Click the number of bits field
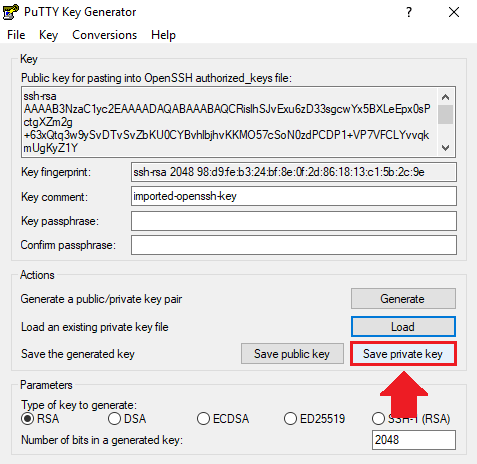The width and height of the screenshot is (477, 464). (x=414, y=440)
